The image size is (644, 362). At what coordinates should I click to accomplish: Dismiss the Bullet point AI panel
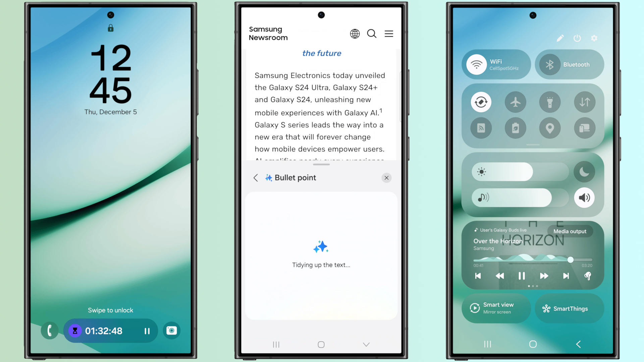point(386,178)
